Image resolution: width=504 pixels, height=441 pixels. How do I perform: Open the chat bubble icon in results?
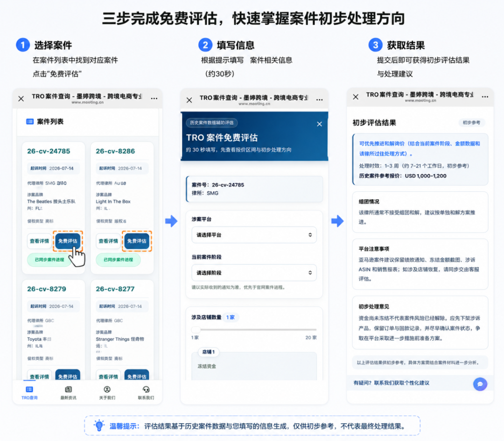(480, 384)
